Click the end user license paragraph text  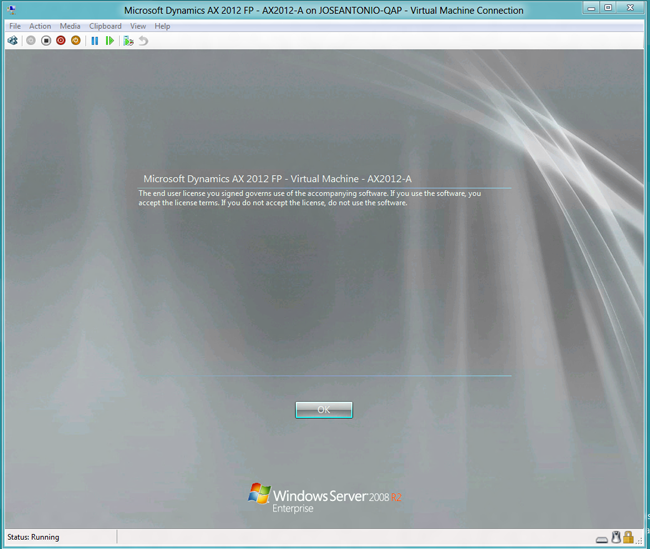click(310, 198)
